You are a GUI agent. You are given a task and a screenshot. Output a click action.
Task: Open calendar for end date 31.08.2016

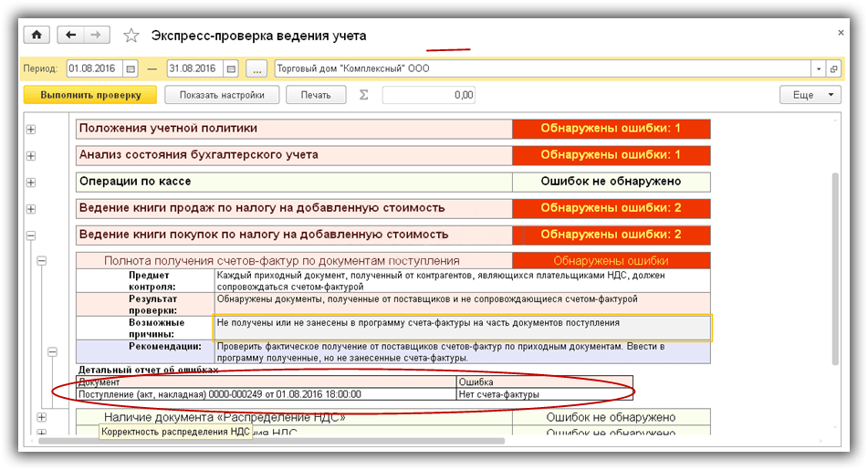pos(232,68)
